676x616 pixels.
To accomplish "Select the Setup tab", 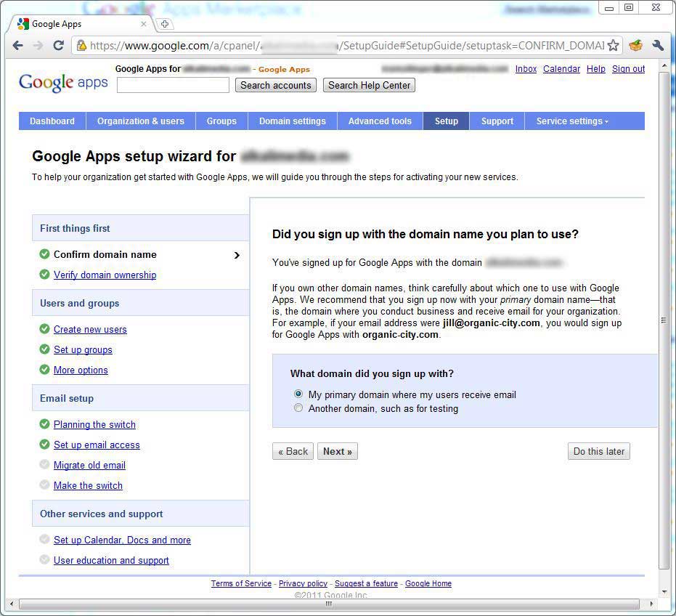I will [447, 121].
